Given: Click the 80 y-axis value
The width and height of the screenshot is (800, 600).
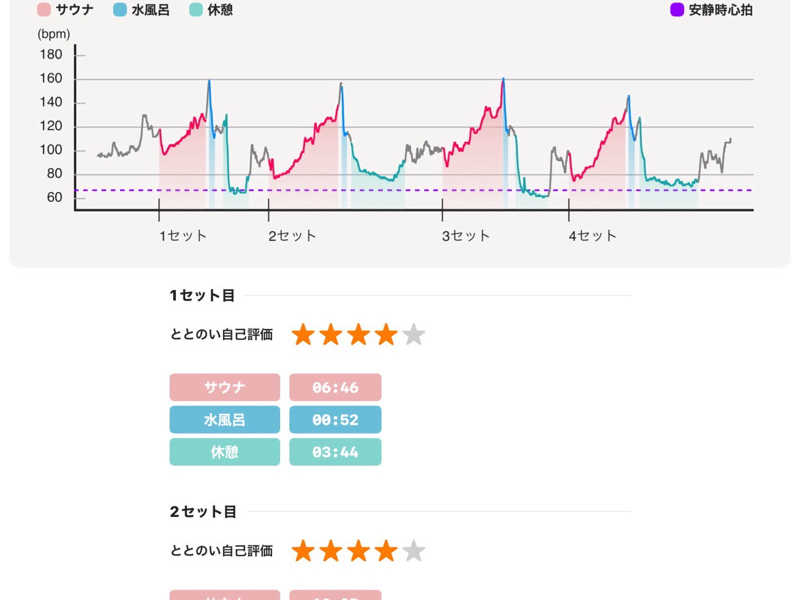Looking at the screenshot, I should pos(54,173).
